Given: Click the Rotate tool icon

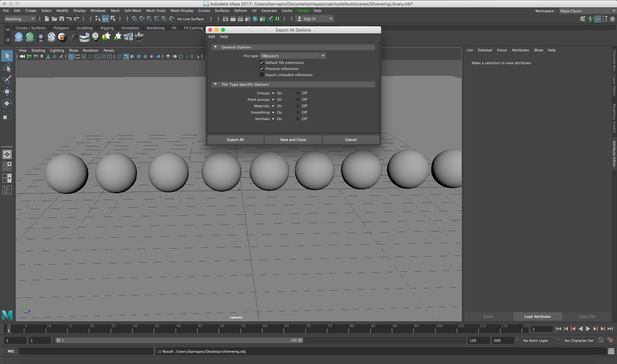Looking at the screenshot, I should (7, 103).
